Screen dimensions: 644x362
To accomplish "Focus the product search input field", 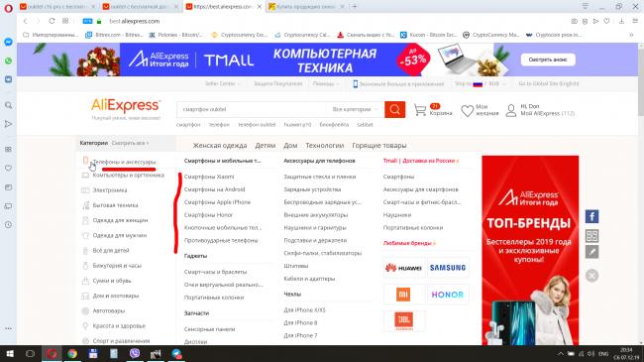I will [253, 109].
